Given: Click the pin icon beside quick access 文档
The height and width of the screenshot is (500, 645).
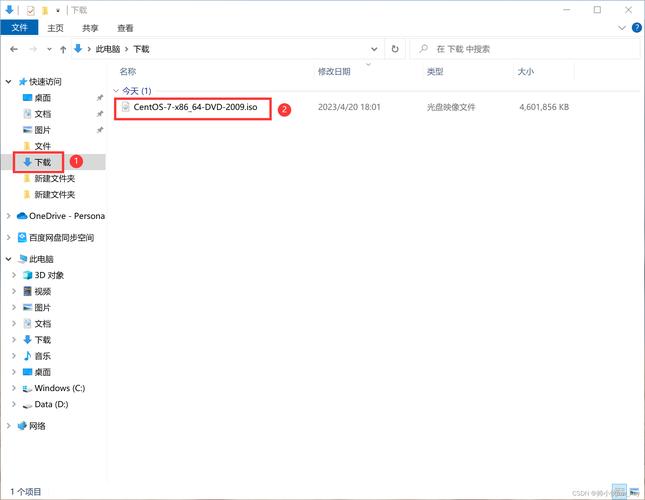Looking at the screenshot, I should (100, 114).
